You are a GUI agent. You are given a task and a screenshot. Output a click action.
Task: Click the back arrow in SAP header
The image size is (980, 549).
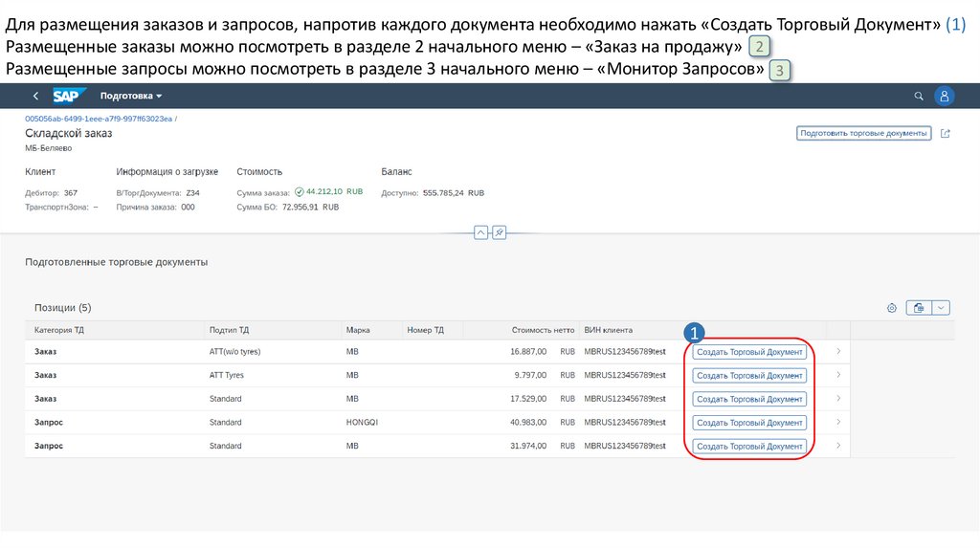pyautogui.click(x=35, y=96)
